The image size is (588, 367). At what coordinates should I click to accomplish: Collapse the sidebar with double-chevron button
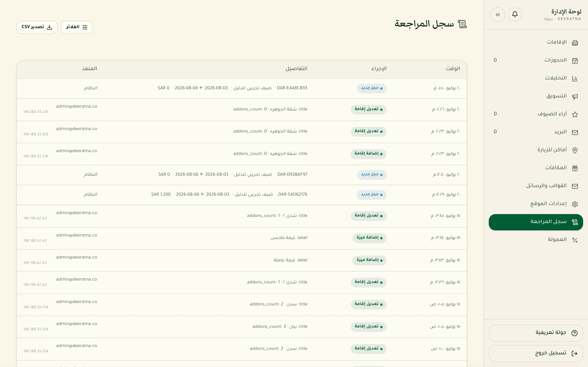click(x=498, y=14)
